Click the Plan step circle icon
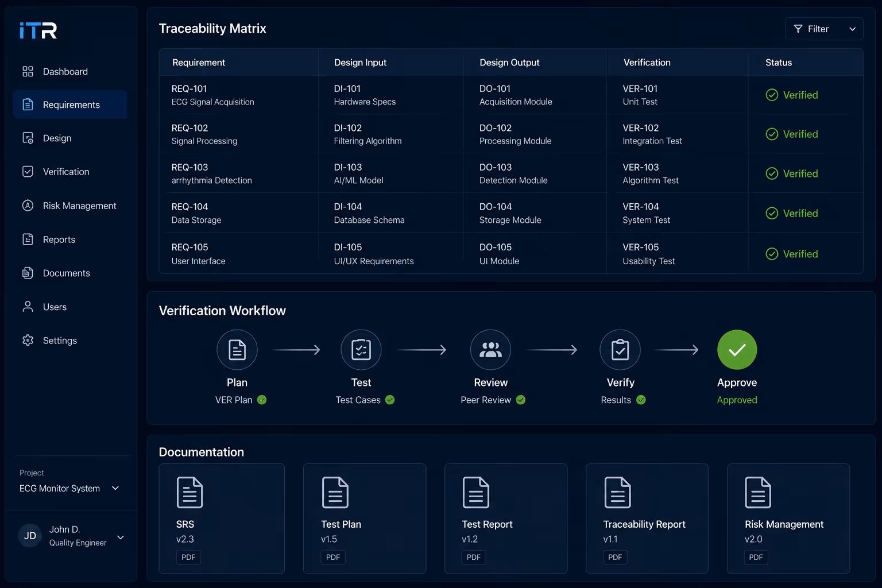 pos(237,350)
